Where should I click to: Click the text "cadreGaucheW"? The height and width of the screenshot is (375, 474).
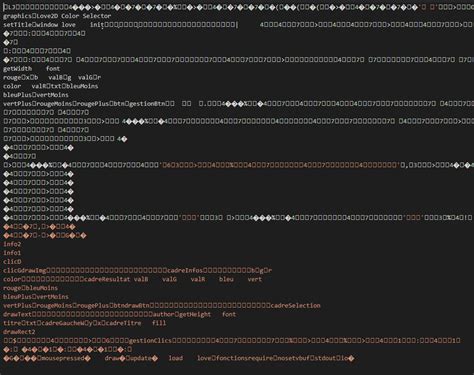pyautogui.click(x=63, y=323)
